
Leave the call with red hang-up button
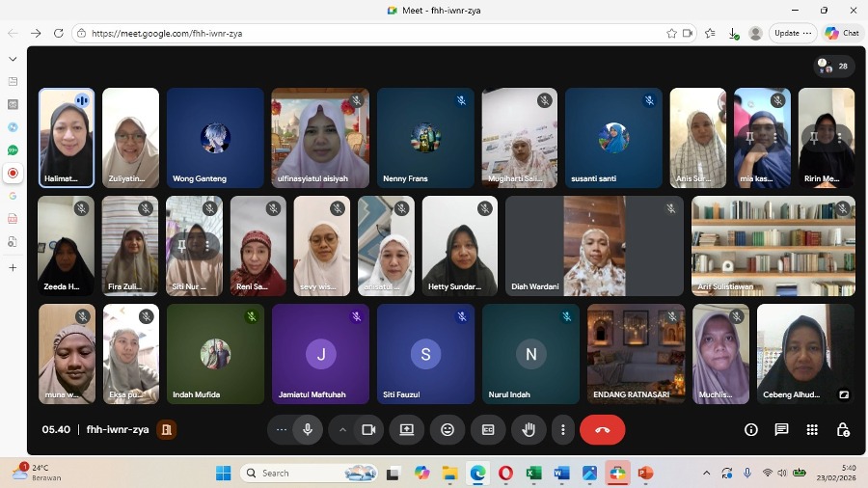click(x=602, y=430)
